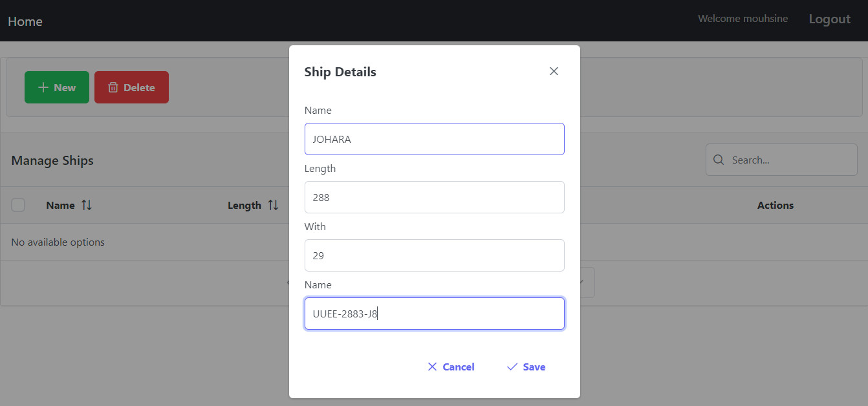This screenshot has height=406, width=868.
Task: Click the trash icon on Delete button
Action: [x=113, y=87]
